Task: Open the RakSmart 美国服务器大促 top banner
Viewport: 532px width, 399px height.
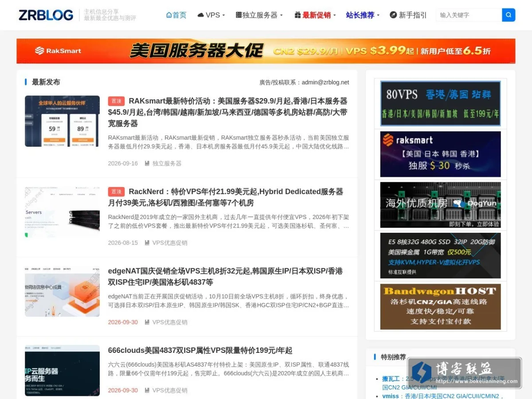Action: coord(266,51)
